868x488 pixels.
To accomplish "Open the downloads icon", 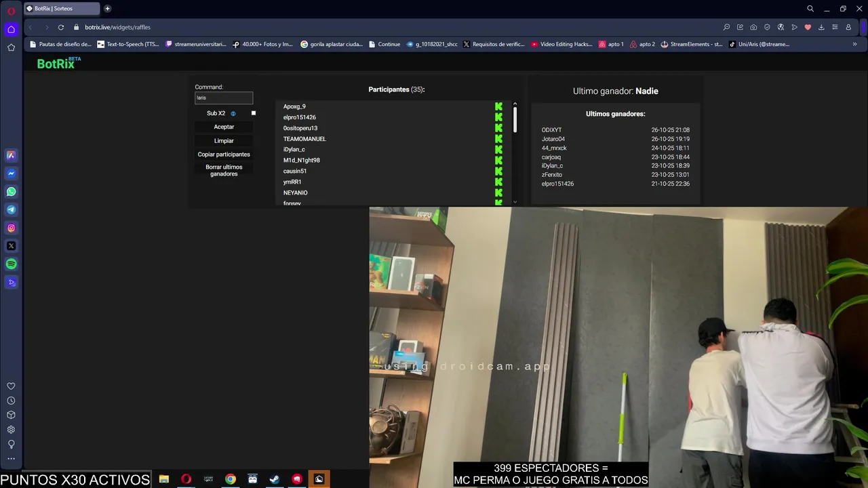I will [x=821, y=27].
